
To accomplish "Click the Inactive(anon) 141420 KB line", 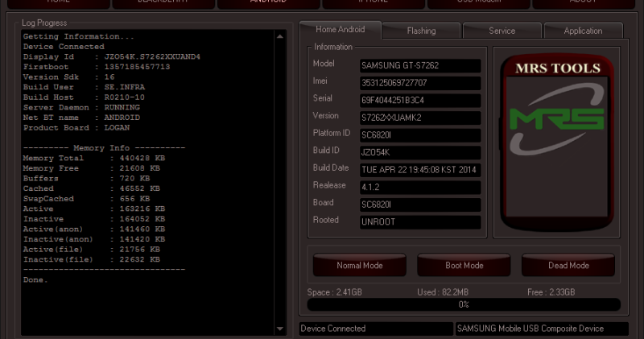I will [94, 239].
